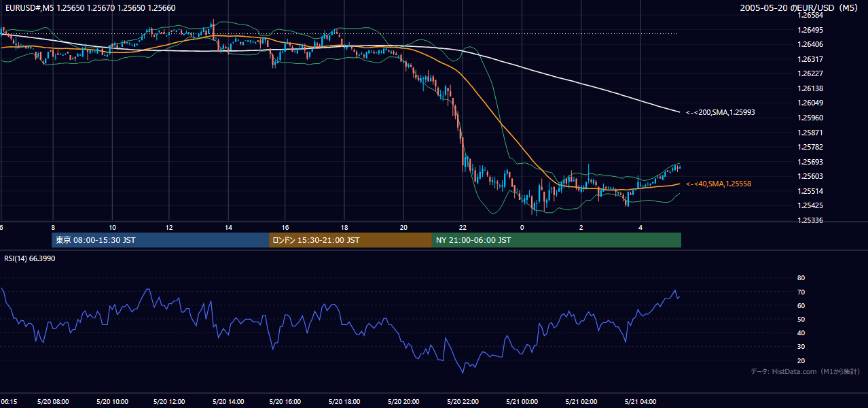The width and height of the screenshot is (868, 408).
Task: Click price level 1.25425 on axis
Action: (x=810, y=205)
